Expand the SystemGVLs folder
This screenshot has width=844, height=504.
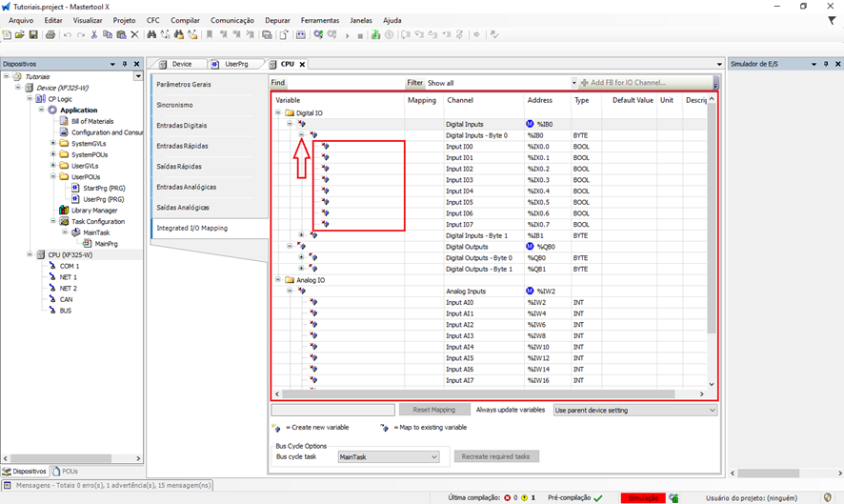click(x=53, y=144)
